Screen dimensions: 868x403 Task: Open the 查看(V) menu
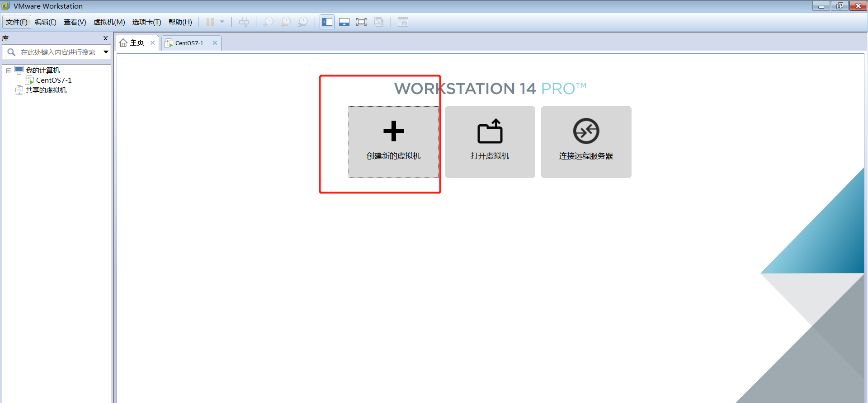(x=75, y=22)
